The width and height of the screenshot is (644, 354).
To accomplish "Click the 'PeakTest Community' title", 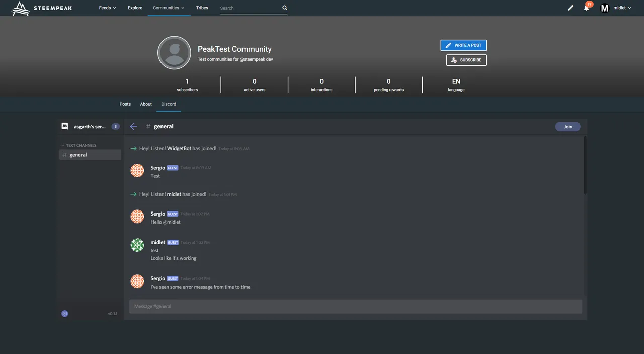I will pyautogui.click(x=234, y=49).
